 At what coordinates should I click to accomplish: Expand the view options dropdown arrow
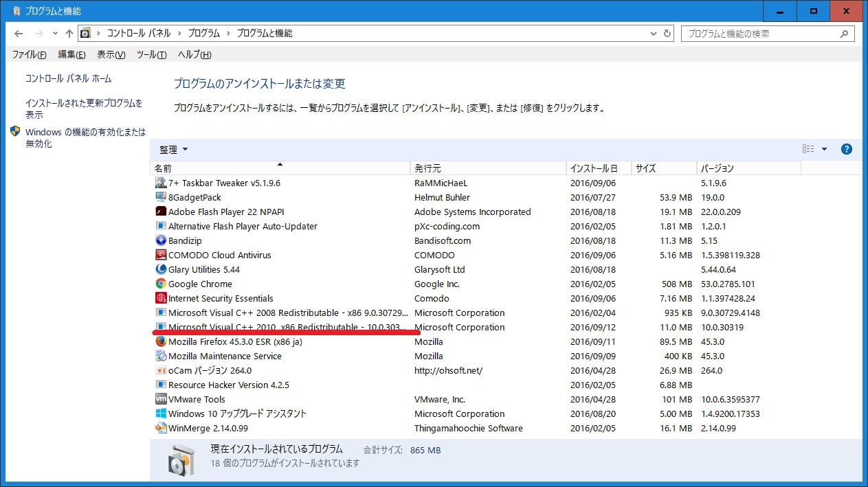coord(824,149)
